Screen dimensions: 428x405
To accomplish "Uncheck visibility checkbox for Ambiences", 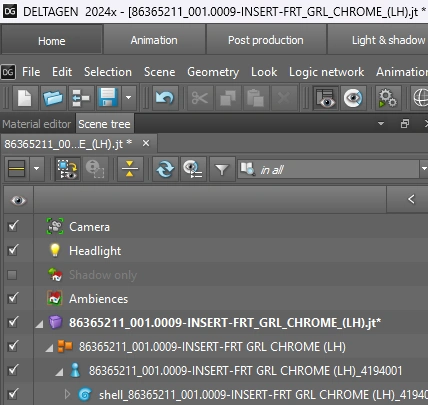I will [x=13, y=298].
